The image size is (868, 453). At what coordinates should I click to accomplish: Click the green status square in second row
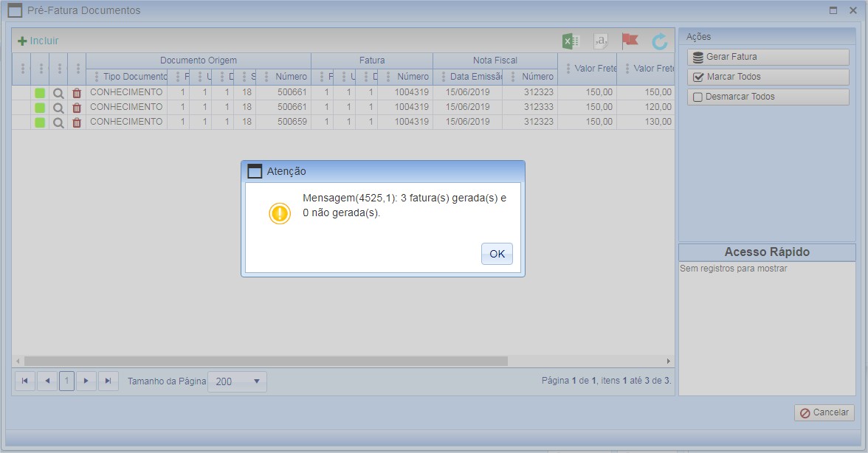40,108
